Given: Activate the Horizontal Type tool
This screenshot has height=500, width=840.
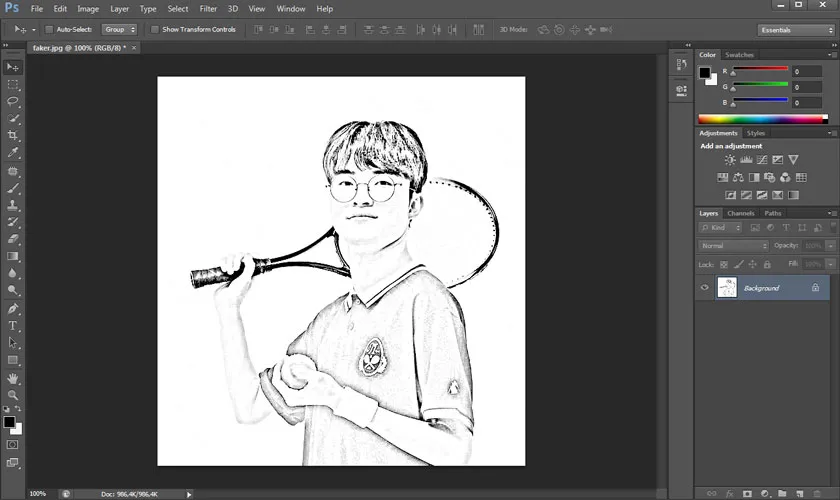Looking at the screenshot, I should point(13,326).
